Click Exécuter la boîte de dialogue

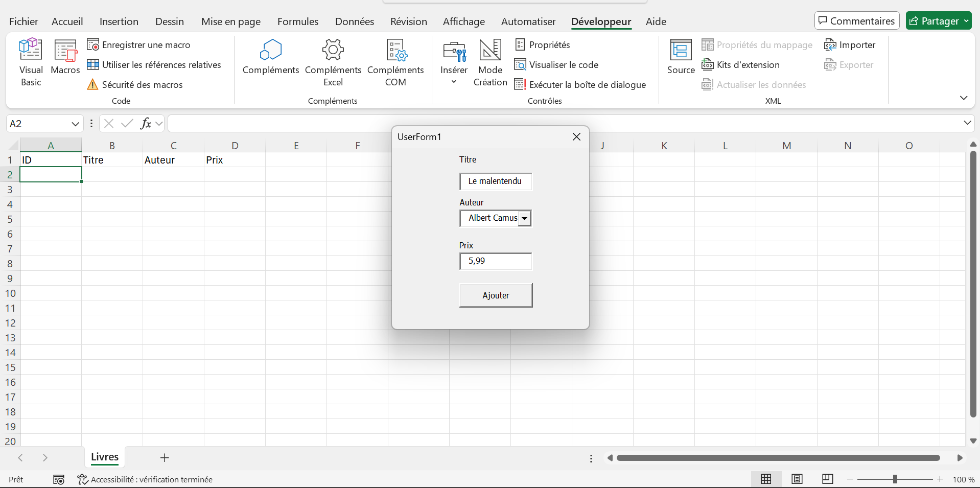(580, 85)
